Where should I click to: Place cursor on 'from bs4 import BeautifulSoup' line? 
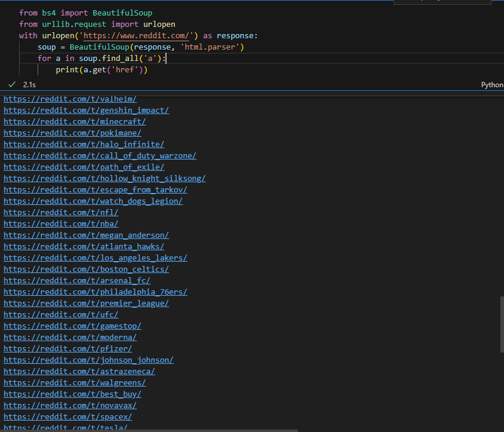click(x=85, y=13)
